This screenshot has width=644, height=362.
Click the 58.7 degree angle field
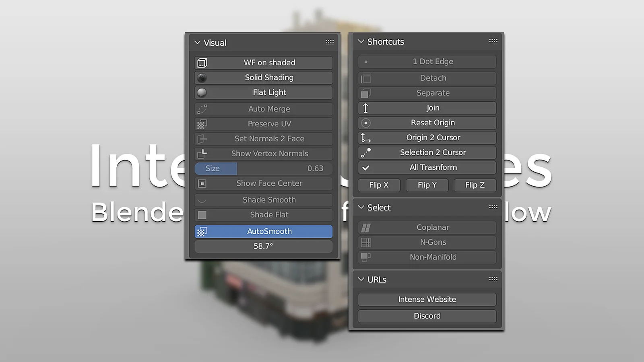coord(263,246)
